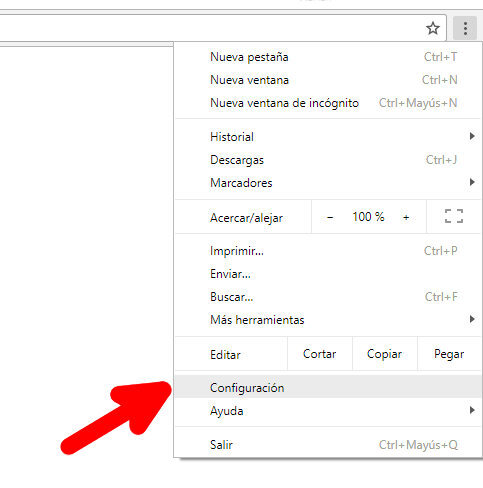The image size is (483, 488).
Task: Toggle fullscreen mode icon in zoom row
Action: click(454, 216)
